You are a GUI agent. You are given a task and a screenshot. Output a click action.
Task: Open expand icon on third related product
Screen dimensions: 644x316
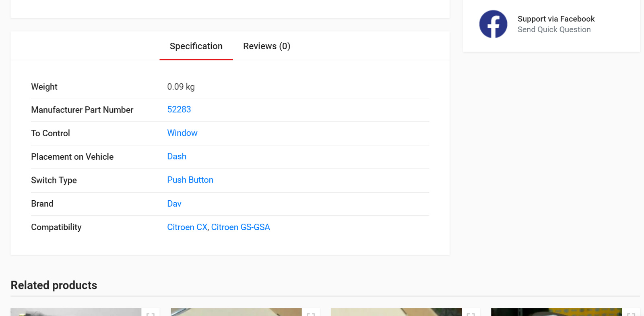click(x=471, y=313)
